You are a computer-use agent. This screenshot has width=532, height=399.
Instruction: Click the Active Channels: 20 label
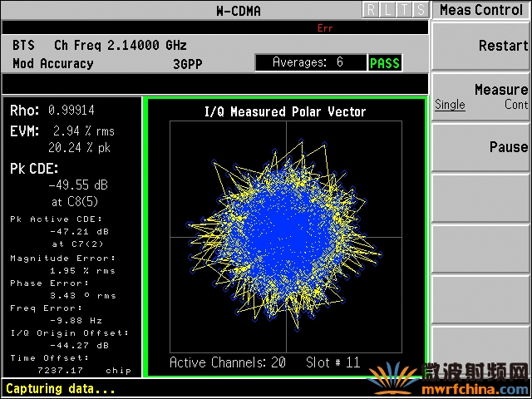coord(227,362)
